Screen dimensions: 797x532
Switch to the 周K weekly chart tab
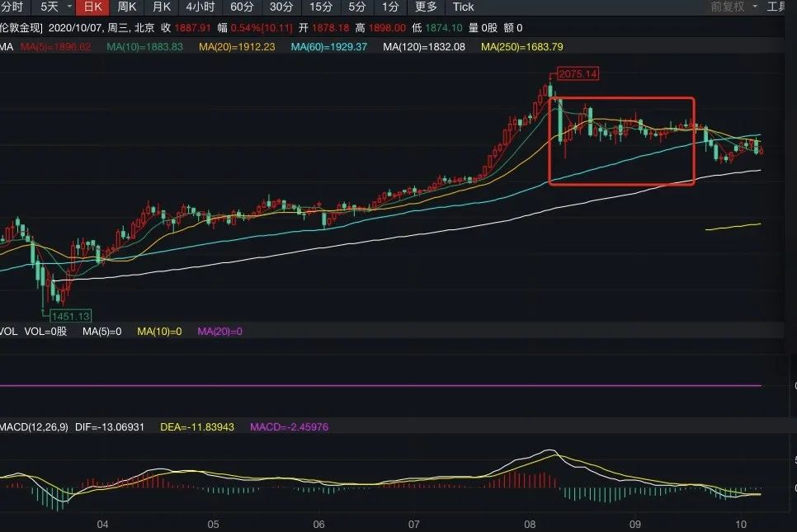pos(127,7)
